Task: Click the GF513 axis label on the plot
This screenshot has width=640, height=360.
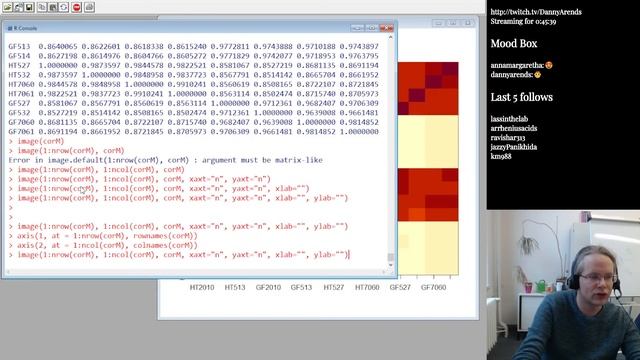Action: pos(301,287)
